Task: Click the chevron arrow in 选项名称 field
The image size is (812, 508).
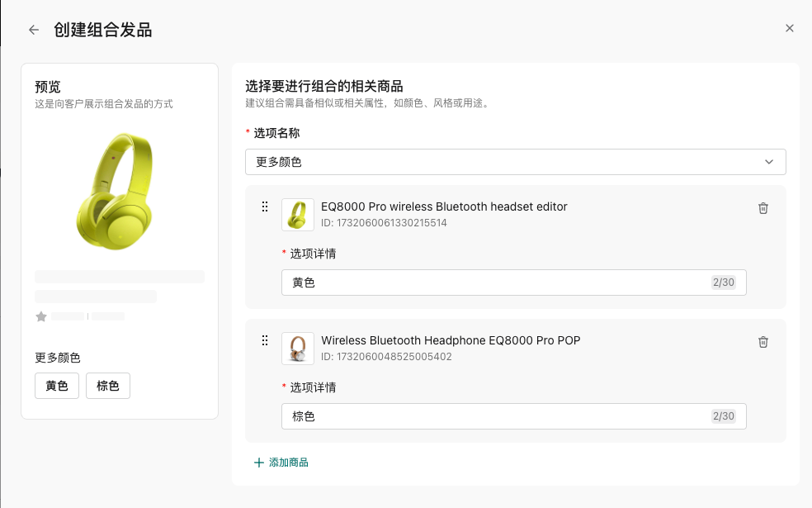Action: 769,162
